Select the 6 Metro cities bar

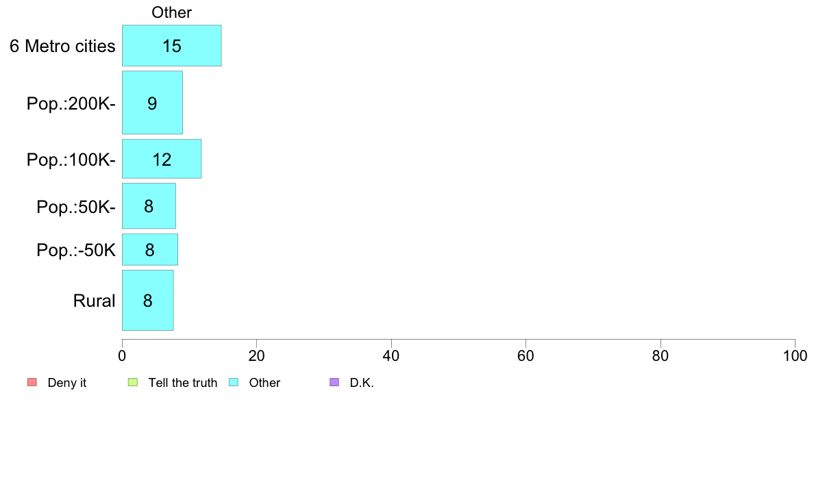tap(171, 46)
